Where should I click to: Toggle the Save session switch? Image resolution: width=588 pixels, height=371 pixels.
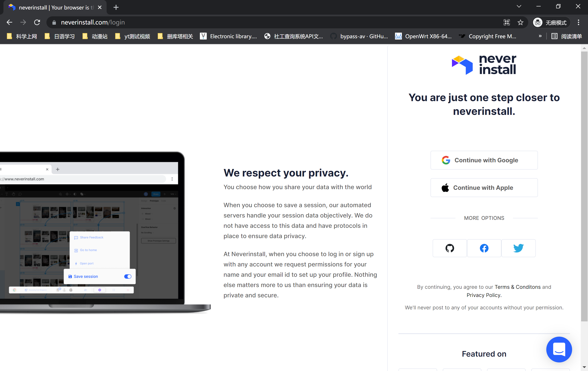128,276
